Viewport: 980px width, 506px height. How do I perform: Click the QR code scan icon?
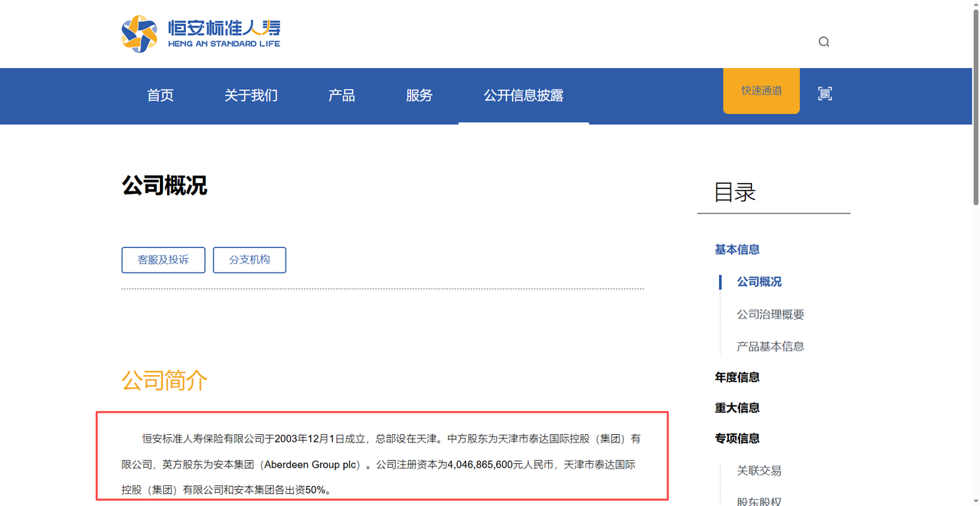pos(825,94)
